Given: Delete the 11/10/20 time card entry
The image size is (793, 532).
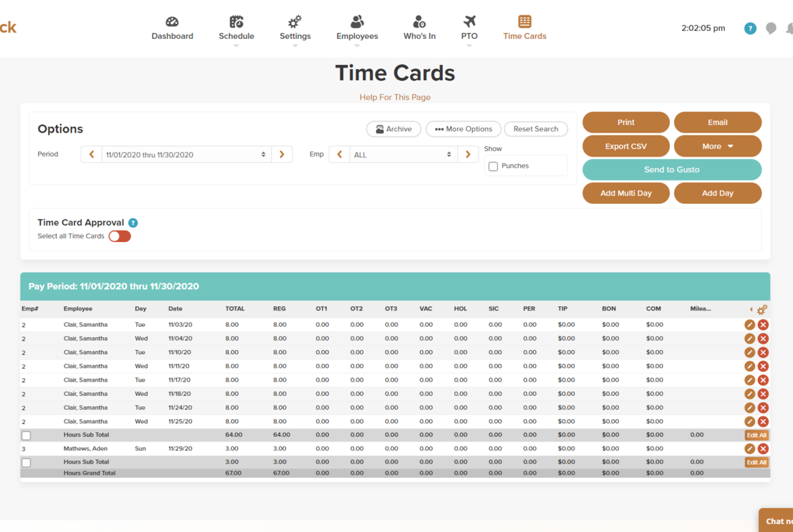Looking at the screenshot, I should pos(763,352).
